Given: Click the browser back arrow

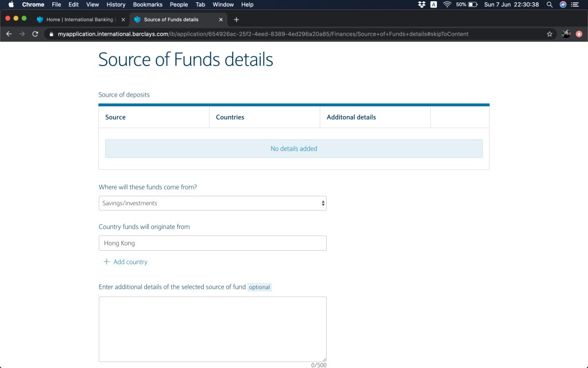Looking at the screenshot, I should click(x=9, y=34).
